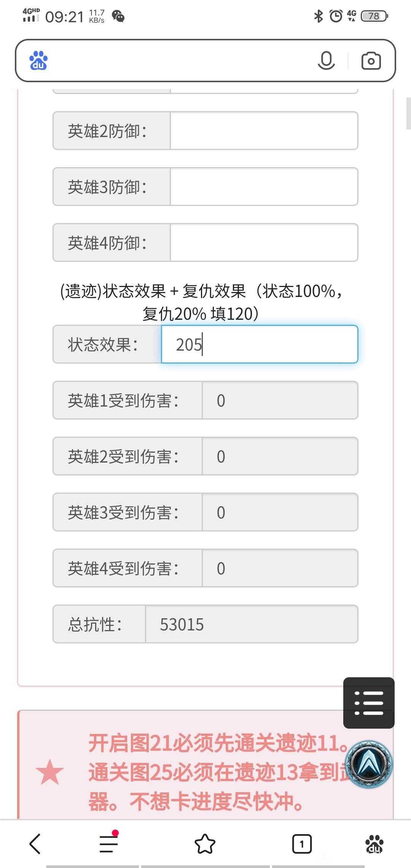Screen dimensions: 411x868
Task: Open the camera image search icon
Action: tap(371, 61)
